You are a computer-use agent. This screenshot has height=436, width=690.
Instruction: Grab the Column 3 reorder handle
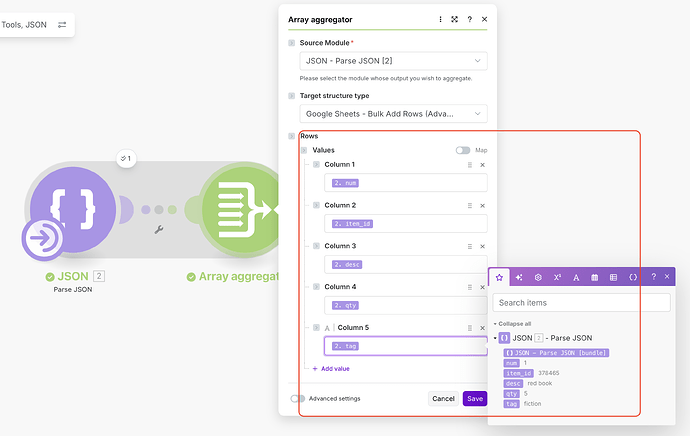pyautogui.click(x=470, y=246)
